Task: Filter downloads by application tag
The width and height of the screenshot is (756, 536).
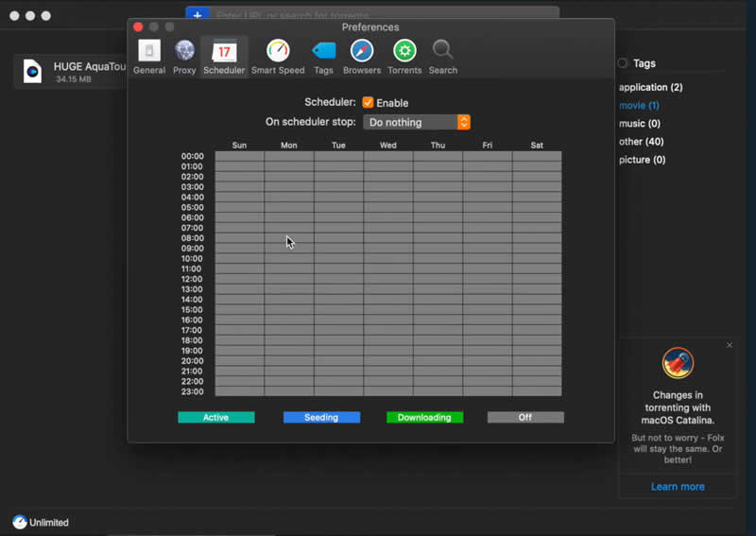Action: click(x=650, y=87)
